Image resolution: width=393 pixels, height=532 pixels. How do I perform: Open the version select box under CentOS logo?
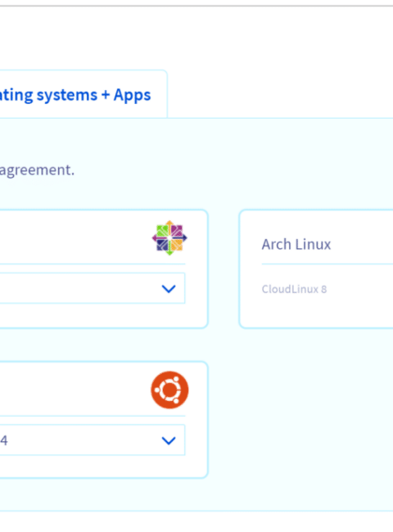(x=93, y=288)
